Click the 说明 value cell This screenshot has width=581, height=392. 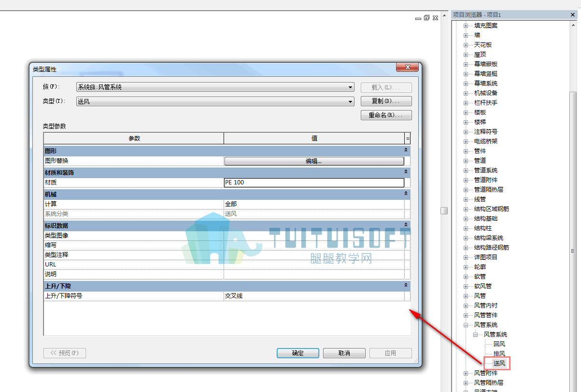(314, 274)
